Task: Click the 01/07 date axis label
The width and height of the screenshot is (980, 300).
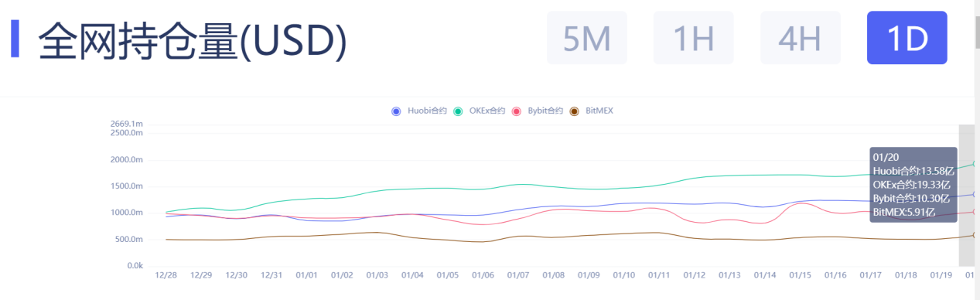Action: point(518,275)
